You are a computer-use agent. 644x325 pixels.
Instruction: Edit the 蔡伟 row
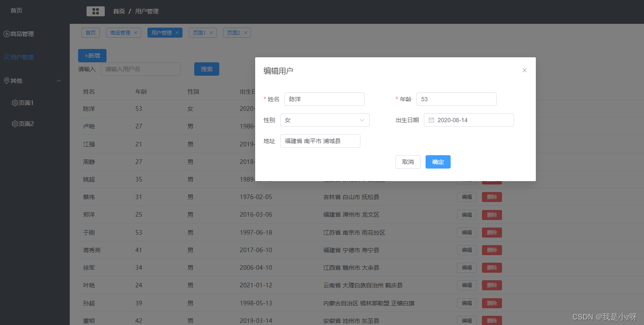click(467, 197)
